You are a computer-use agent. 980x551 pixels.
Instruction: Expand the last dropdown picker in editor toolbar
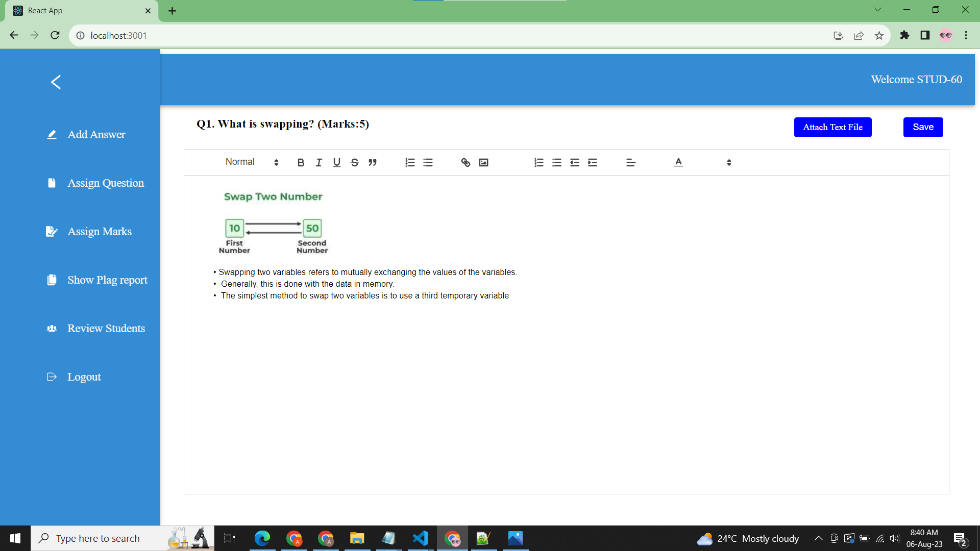pos(728,162)
